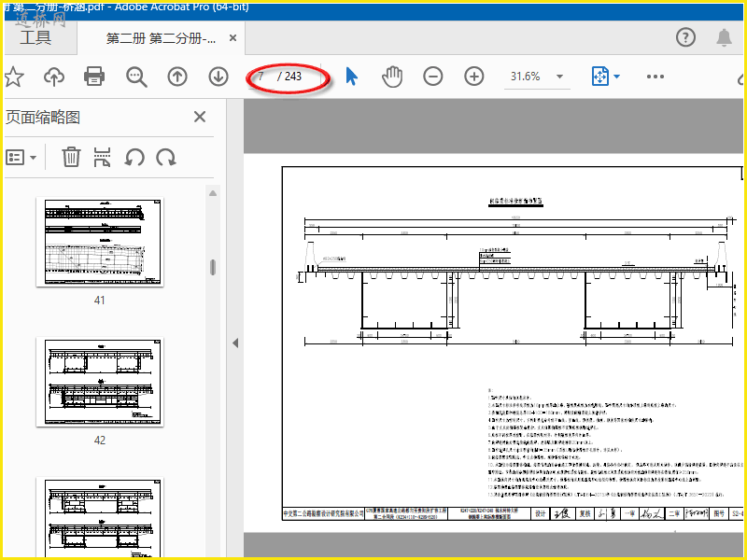Image resolution: width=747 pixels, height=560 pixels.
Task: Rotate pages clockwise
Action: [x=166, y=157]
